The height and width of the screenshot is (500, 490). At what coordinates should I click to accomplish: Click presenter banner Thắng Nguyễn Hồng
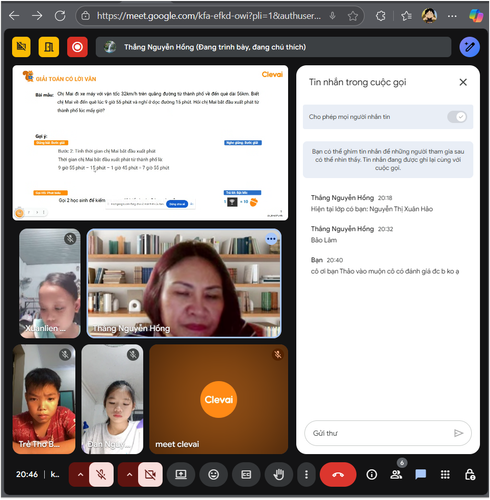click(x=273, y=47)
